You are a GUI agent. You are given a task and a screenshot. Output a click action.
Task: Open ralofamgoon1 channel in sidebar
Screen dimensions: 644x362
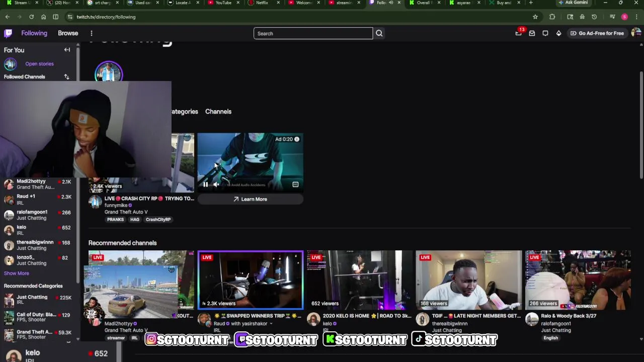pos(38,215)
